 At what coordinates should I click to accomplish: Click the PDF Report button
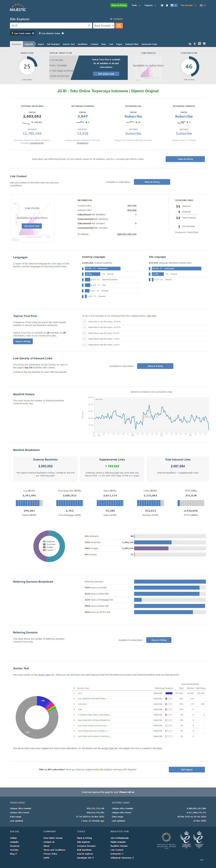(187, 770)
